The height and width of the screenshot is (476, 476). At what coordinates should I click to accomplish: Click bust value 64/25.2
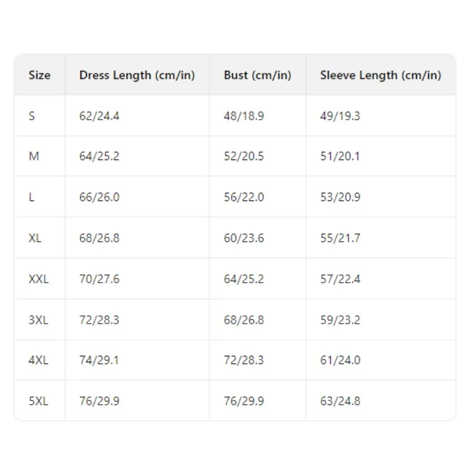click(x=244, y=278)
